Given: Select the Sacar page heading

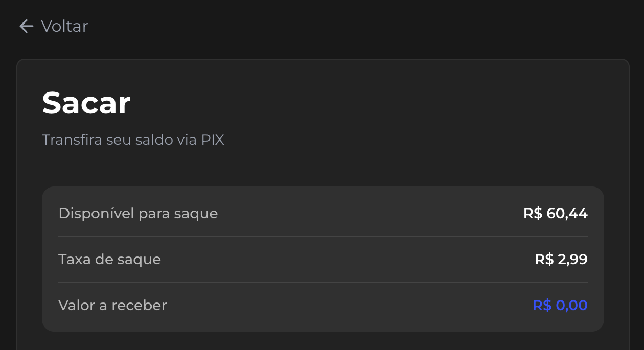Looking at the screenshot, I should [x=86, y=103].
